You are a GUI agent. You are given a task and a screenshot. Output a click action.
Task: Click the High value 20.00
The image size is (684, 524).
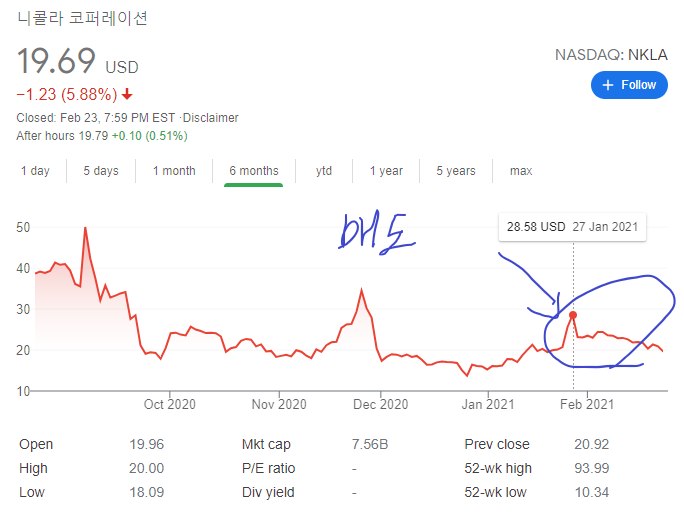[147, 468]
